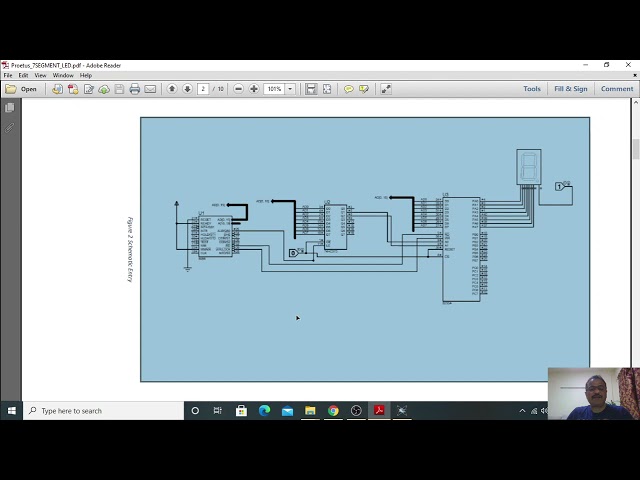Screen dimensions: 640x480
Task: Open Mail app from taskbar
Action: click(287, 411)
